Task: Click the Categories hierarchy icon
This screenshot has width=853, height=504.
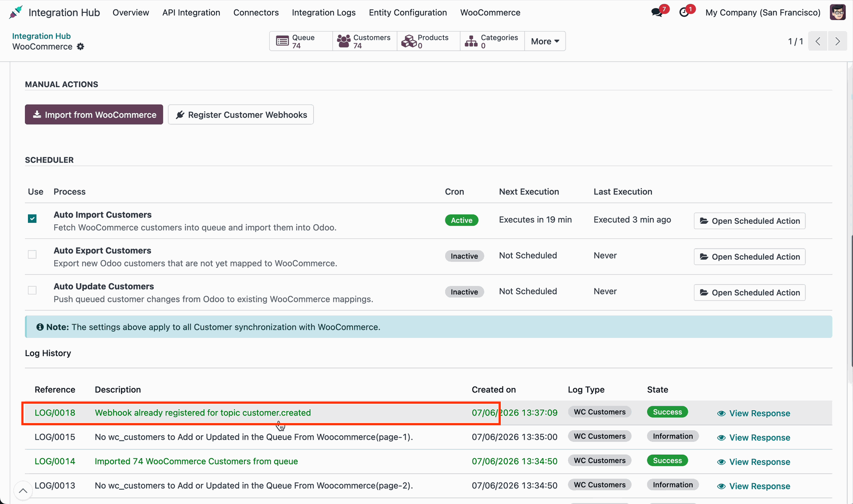Action: pyautogui.click(x=471, y=41)
